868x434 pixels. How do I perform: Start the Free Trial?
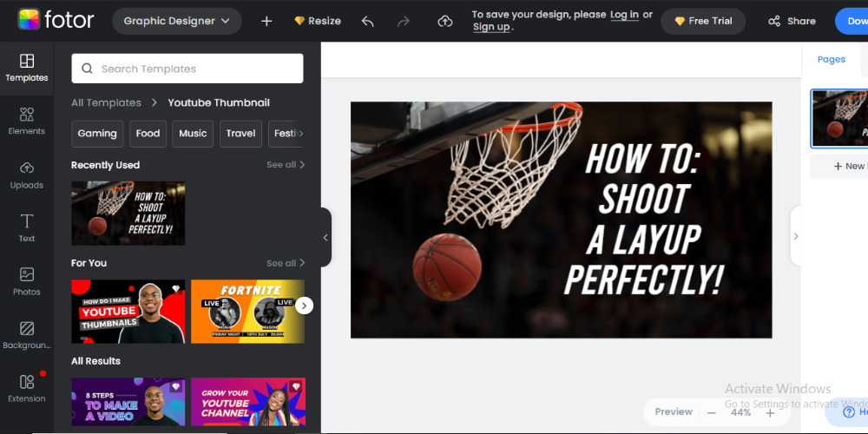tap(703, 21)
